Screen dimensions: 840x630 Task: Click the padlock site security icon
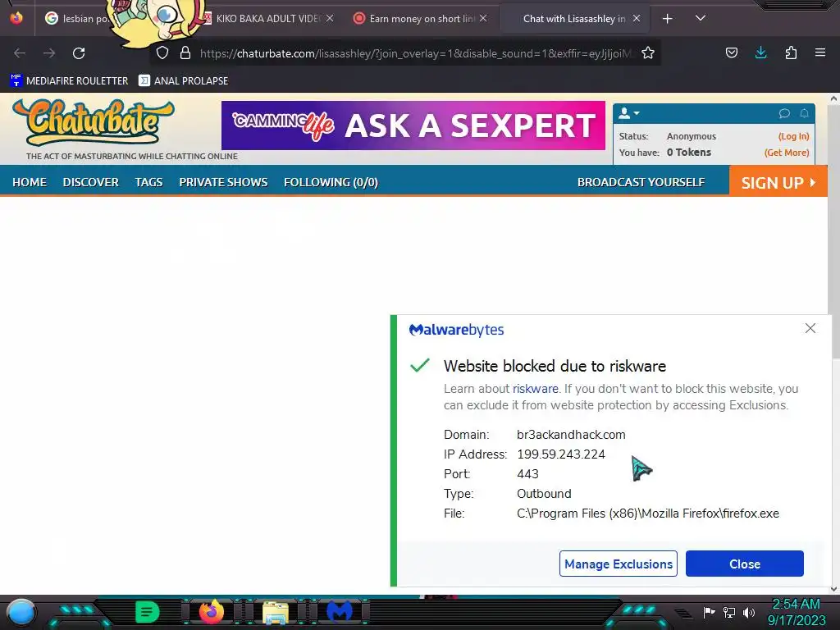coord(185,52)
